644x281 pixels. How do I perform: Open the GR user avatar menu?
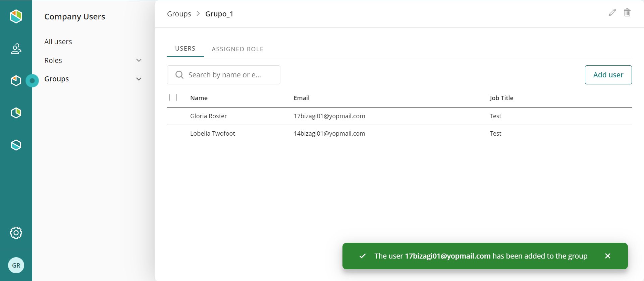pos(16,265)
